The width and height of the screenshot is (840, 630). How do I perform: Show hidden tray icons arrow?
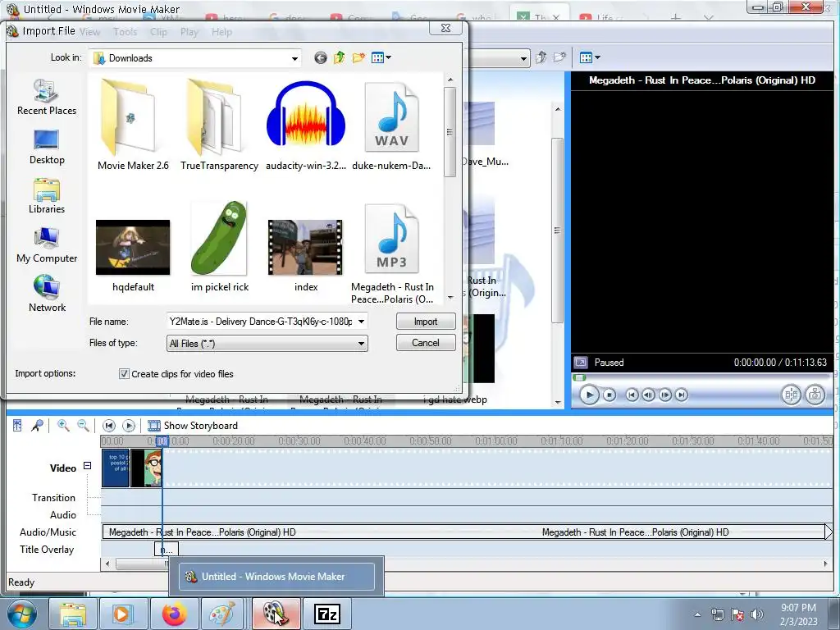697,614
